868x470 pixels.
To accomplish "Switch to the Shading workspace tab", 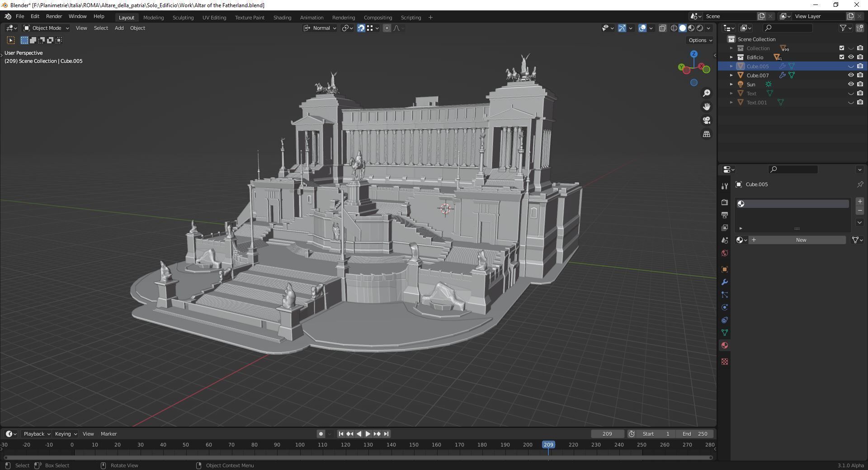I will coord(282,18).
